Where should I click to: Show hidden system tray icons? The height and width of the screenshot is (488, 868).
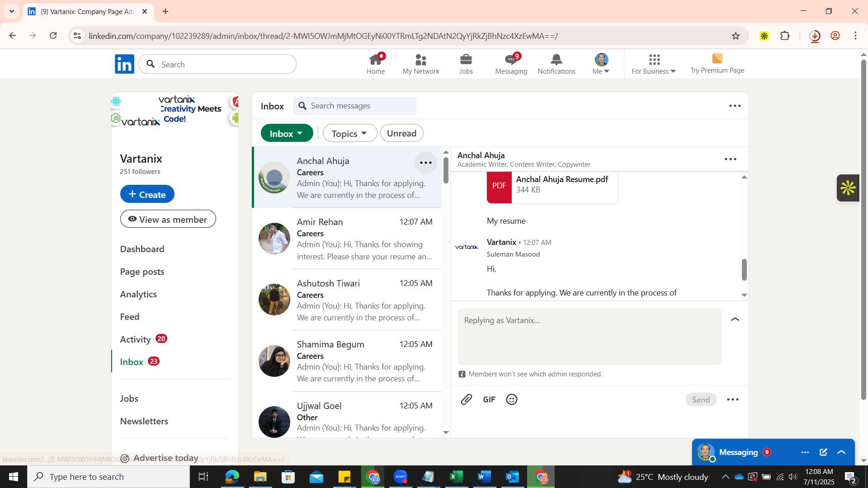point(725,477)
